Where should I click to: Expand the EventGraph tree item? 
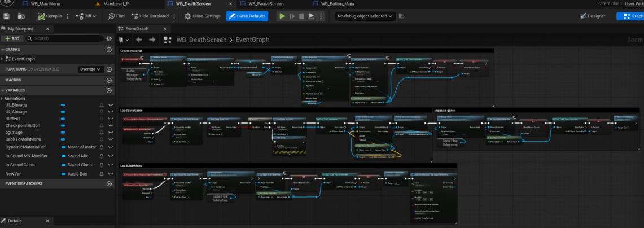point(3,59)
